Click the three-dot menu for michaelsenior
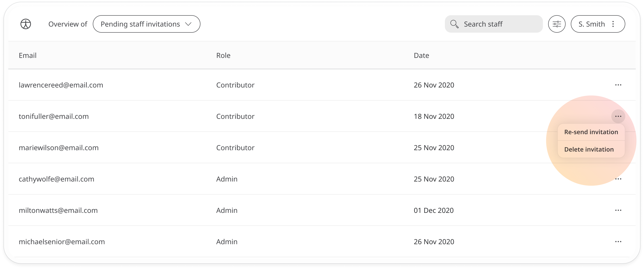This screenshot has width=644, height=269. (x=619, y=242)
